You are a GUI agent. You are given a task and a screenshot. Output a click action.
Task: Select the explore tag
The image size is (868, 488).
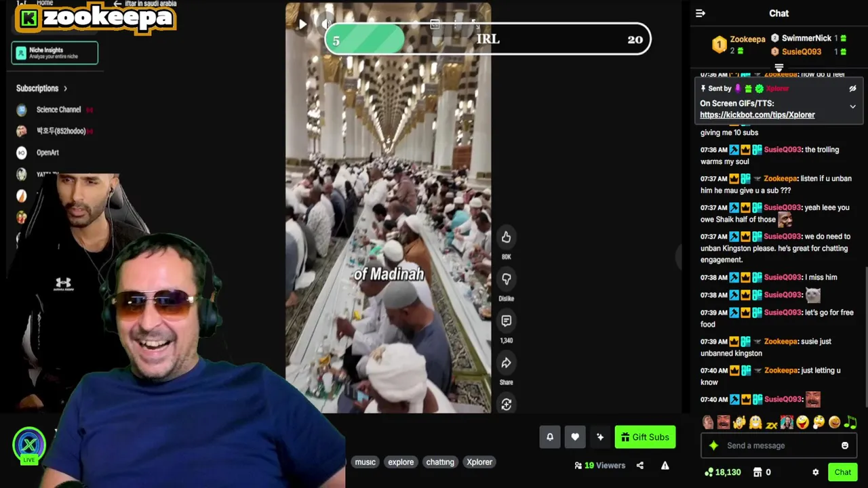[401, 462]
